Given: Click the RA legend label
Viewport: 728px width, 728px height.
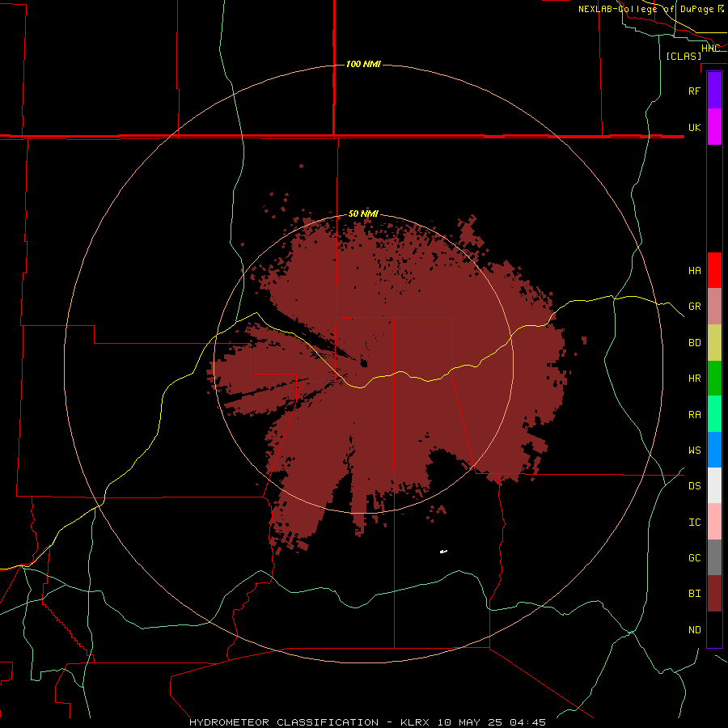Looking at the screenshot, I should tap(694, 415).
